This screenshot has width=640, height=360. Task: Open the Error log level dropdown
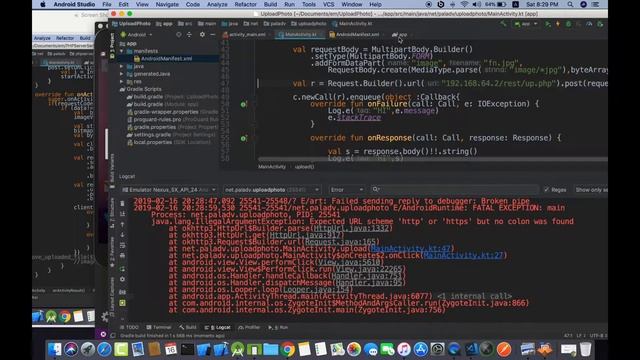(347, 190)
